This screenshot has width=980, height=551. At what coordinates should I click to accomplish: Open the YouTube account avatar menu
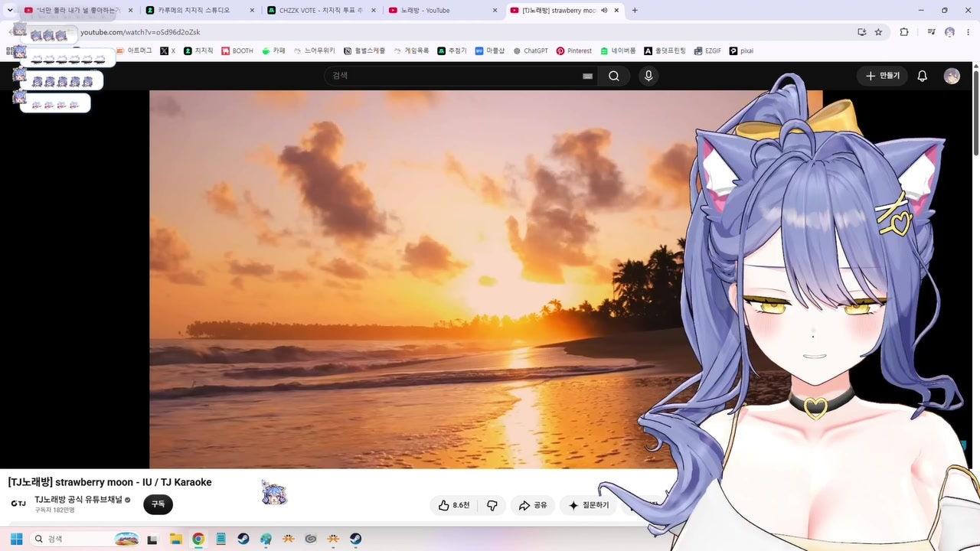(952, 76)
